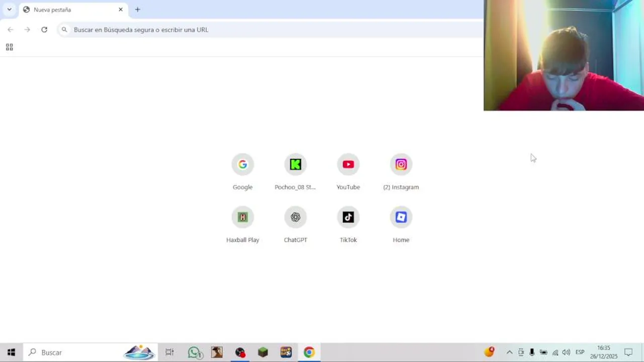This screenshot has height=362, width=644.
Task: Open the Home shortcut tile
Action: click(x=401, y=225)
